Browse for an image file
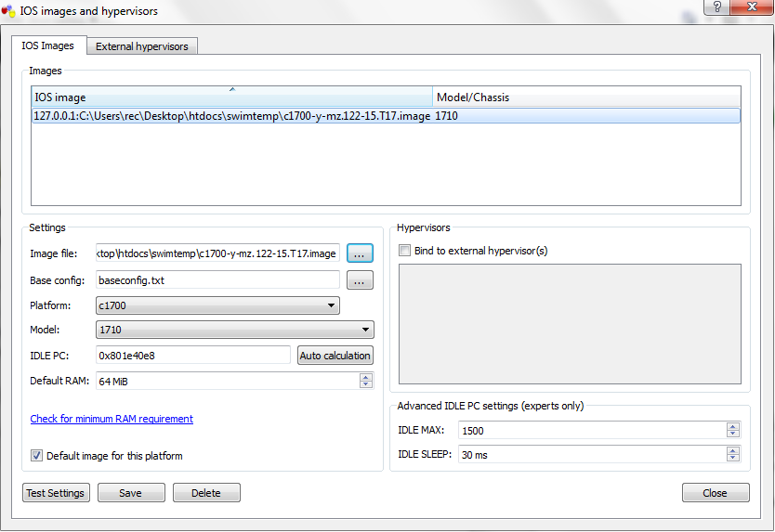 [x=360, y=253]
